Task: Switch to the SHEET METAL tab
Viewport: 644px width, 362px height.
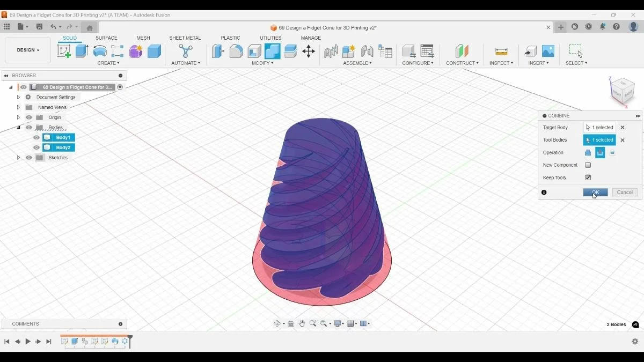Action: click(x=185, y=38)
